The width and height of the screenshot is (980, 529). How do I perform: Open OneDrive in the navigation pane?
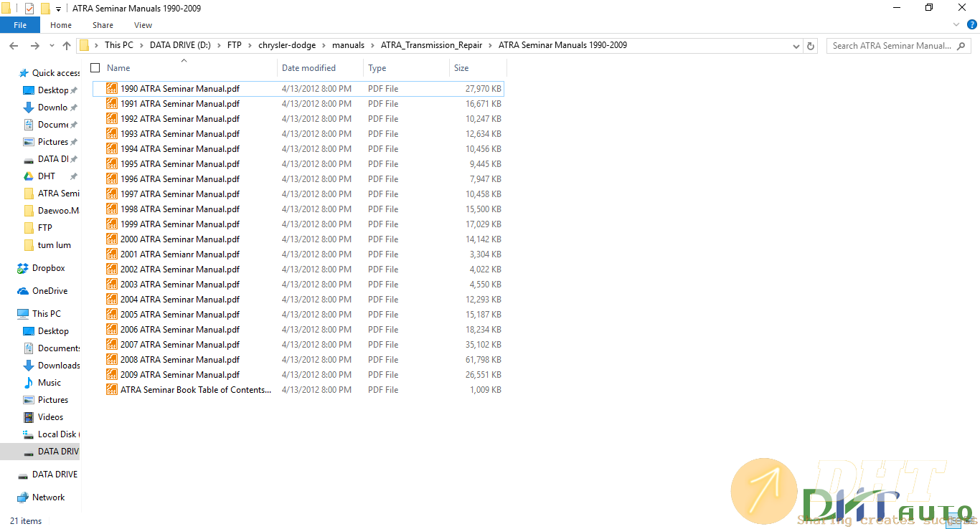pos(42,291)
